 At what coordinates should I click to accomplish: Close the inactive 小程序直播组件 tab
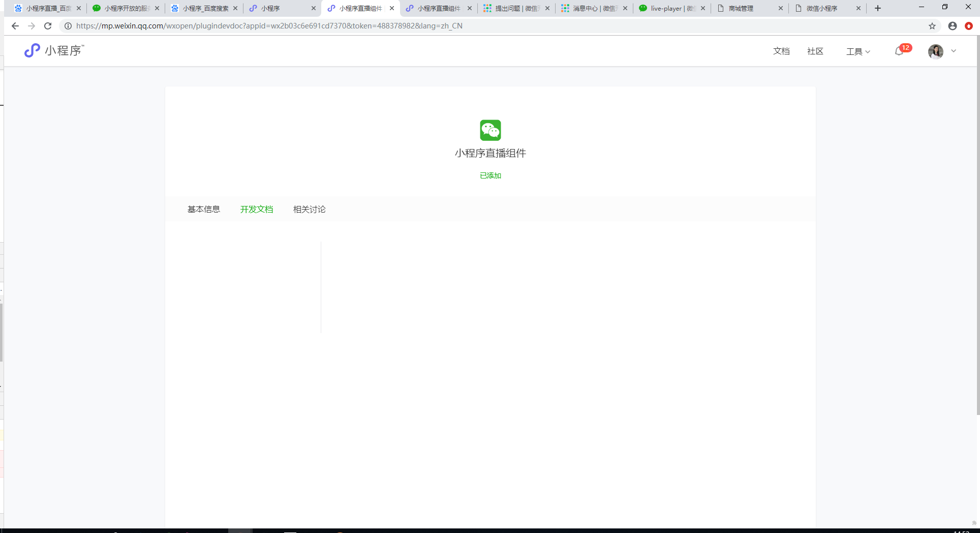point(470,8)
